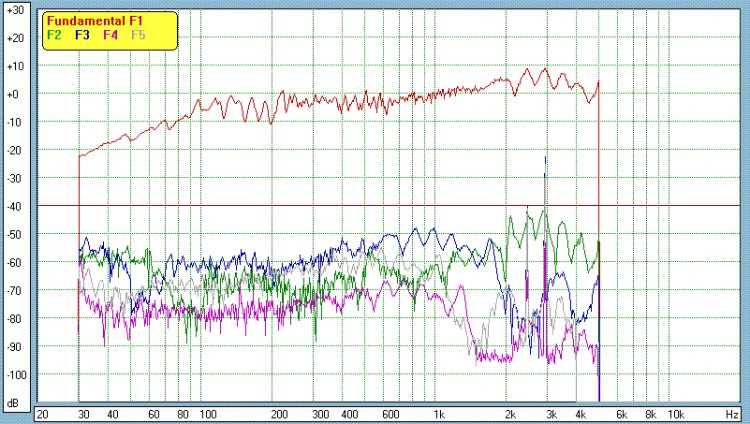Screen dimensions: 750x424
Task: Click the -100 dB axis label
Action: coord(17,375)
